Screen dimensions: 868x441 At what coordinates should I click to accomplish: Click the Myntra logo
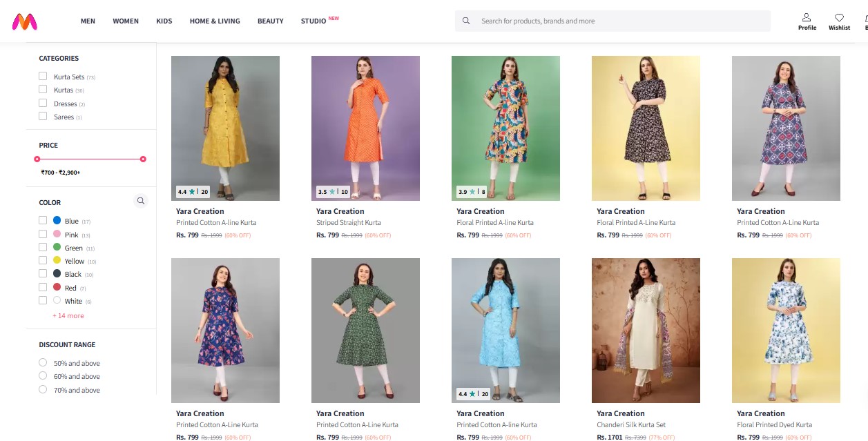click(x=24, y=22)
